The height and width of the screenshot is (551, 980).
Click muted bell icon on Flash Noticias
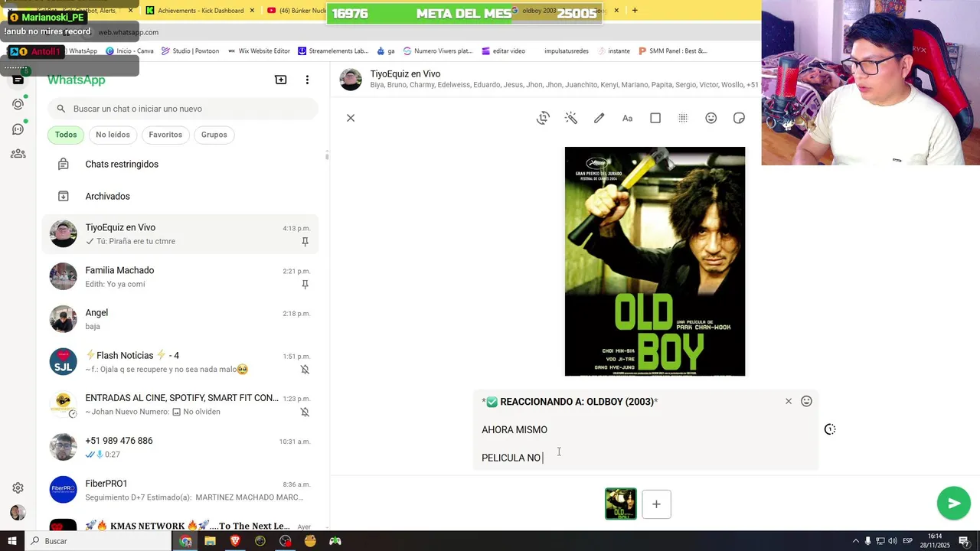coord(305,370)
